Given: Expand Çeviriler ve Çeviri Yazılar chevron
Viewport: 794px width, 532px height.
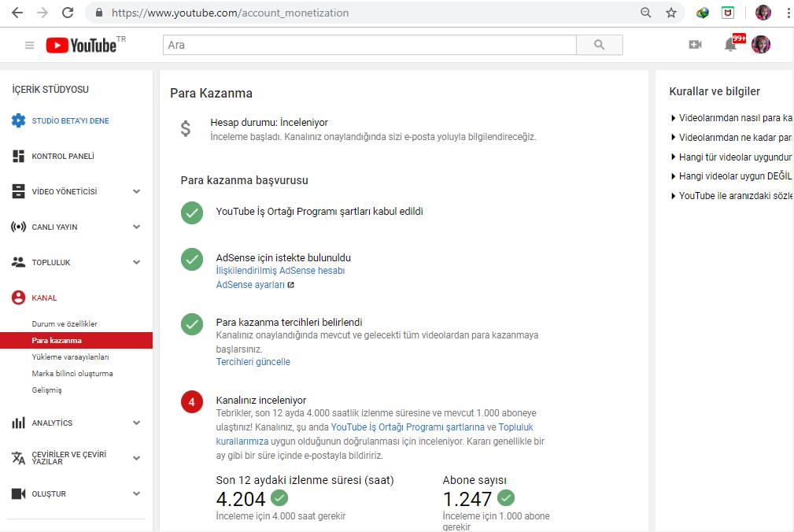Looking at the screenshot, I should pos(136,458).
